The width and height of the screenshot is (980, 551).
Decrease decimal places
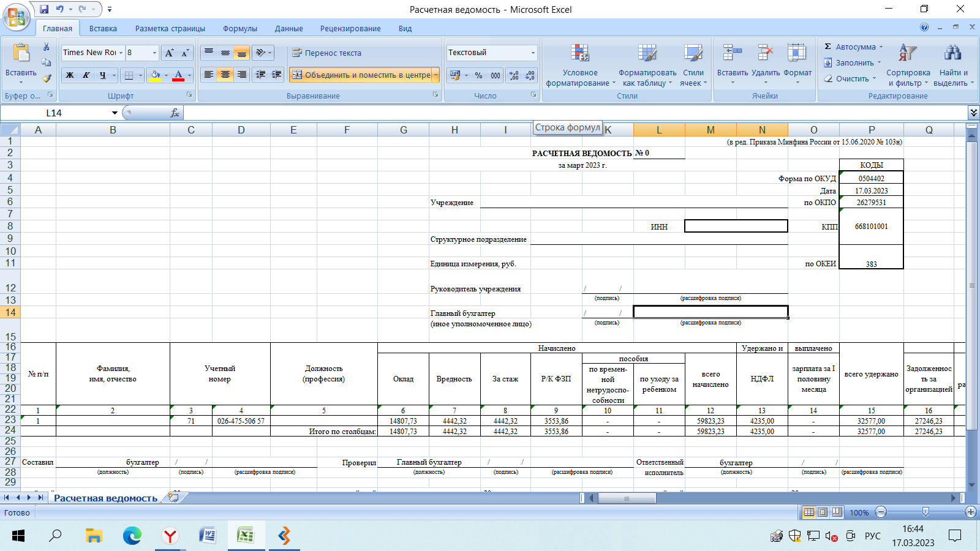[x=530, y=75]
